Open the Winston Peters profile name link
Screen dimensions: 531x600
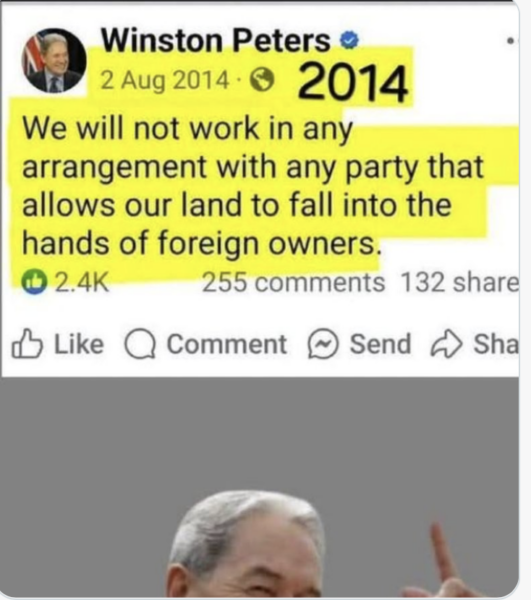point(216,41)
